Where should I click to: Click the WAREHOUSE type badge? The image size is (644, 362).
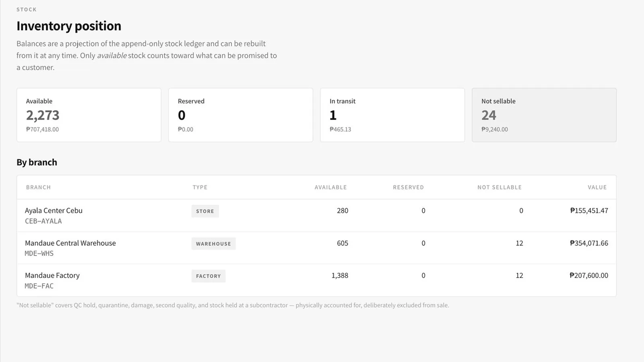point(213,244)
